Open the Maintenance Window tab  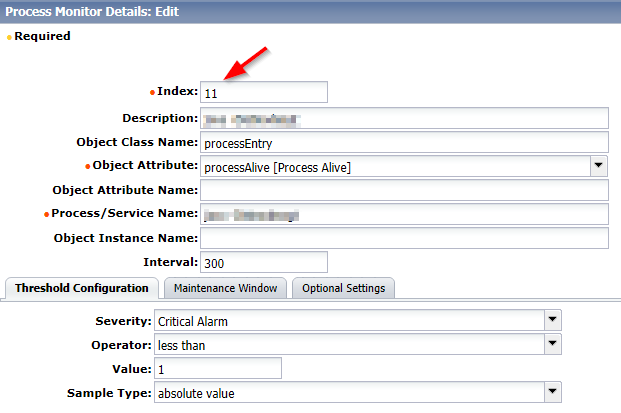click(x=225, y=288)
